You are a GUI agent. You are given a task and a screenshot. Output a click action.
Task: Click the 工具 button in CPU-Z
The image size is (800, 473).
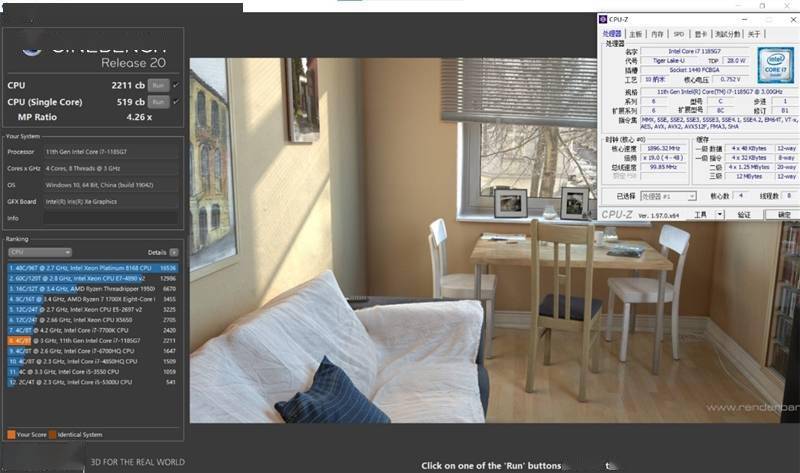(x=701, y=215)
